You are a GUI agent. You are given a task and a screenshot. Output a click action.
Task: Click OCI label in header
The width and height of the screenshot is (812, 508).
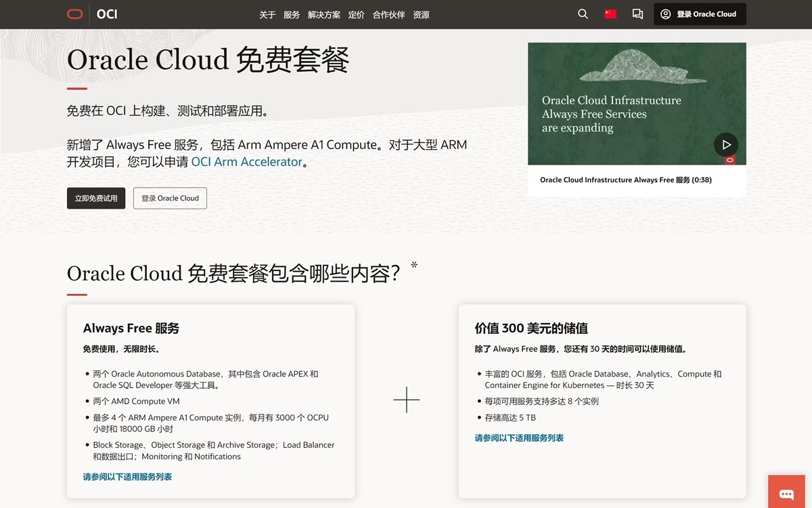tap(107, 14)
